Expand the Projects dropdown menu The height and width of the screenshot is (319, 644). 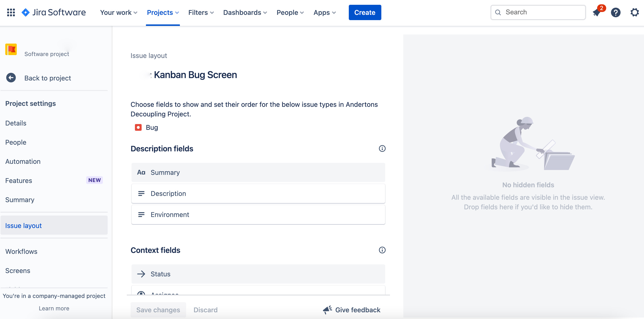pyautogui.click(x=163, y=12)
